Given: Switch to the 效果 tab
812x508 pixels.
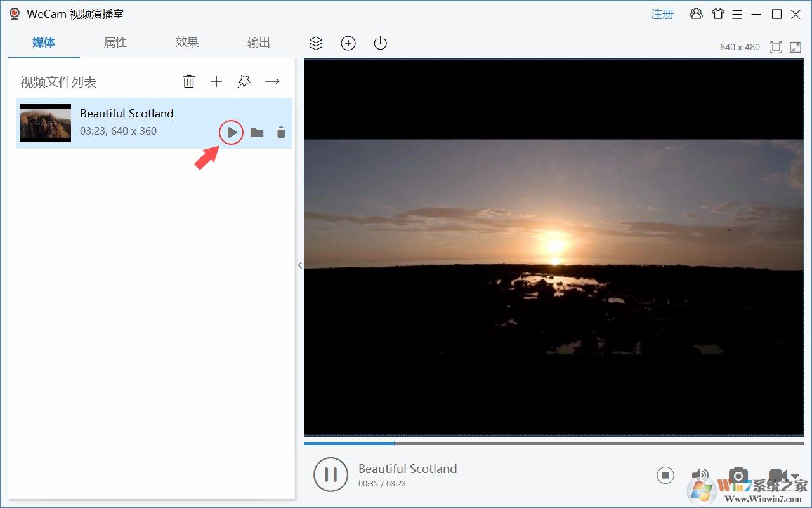Looking at the screenshot, I should click(x=187, y=42).
